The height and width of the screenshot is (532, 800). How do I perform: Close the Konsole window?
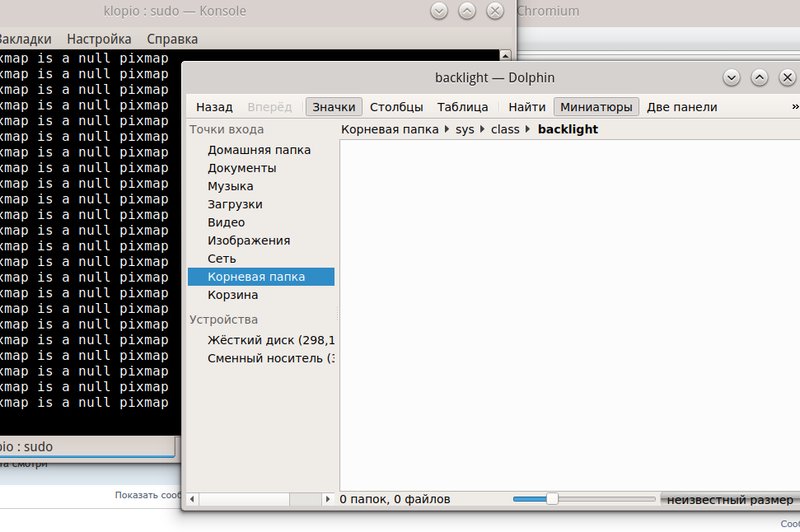pos(495,11)
